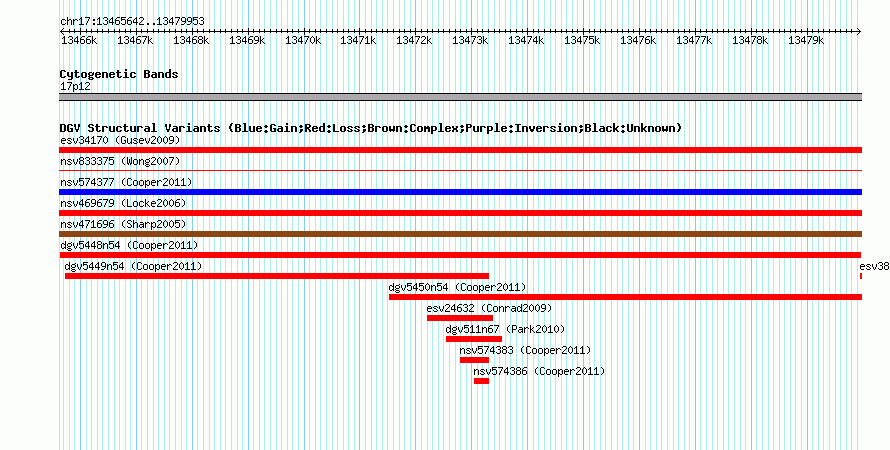Open the esv24632 (Conrad2009) label
Viewport: 890px width, 450px height.
[489, 308]
